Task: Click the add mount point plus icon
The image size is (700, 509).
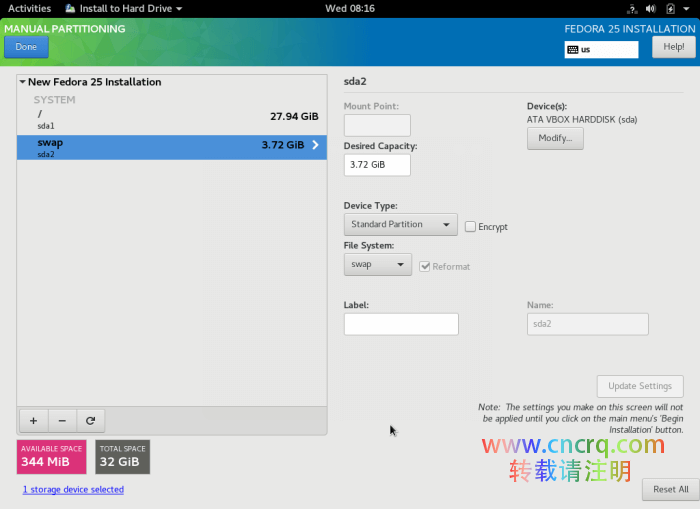Action: click(33, 421)
